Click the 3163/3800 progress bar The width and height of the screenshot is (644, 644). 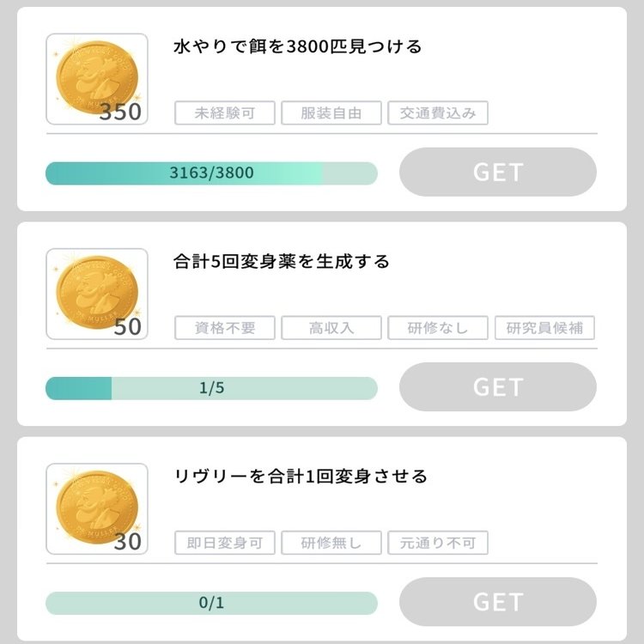pos(211,173)
